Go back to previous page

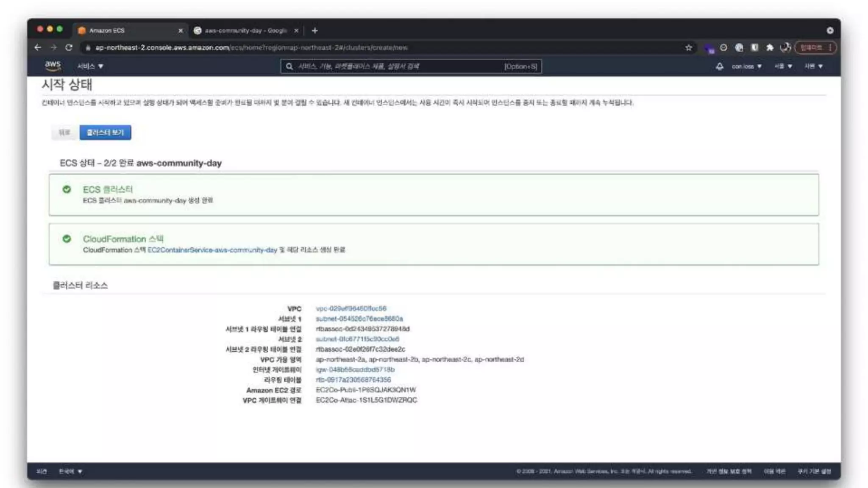coord(38,47)
